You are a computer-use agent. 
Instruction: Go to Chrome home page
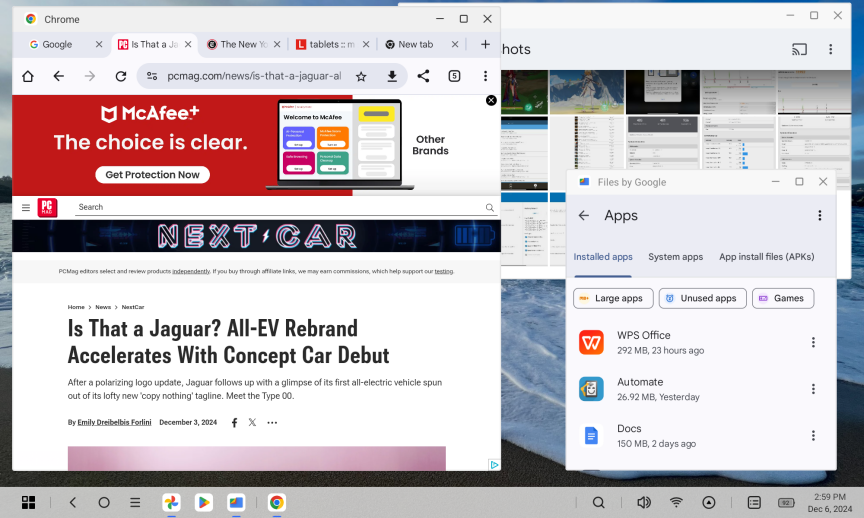(x=28, y=76)
